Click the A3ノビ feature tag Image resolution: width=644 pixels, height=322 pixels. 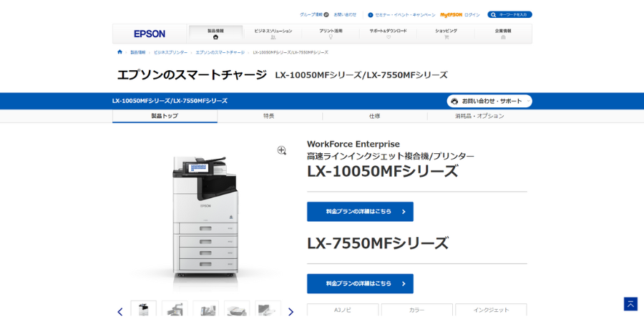coord(343,310)
